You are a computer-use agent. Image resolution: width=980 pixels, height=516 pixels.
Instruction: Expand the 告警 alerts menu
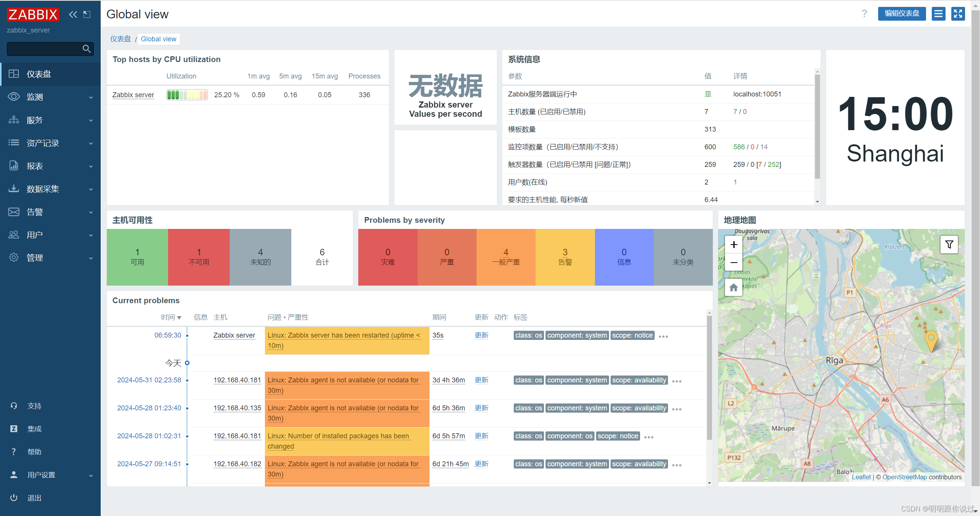50,212
